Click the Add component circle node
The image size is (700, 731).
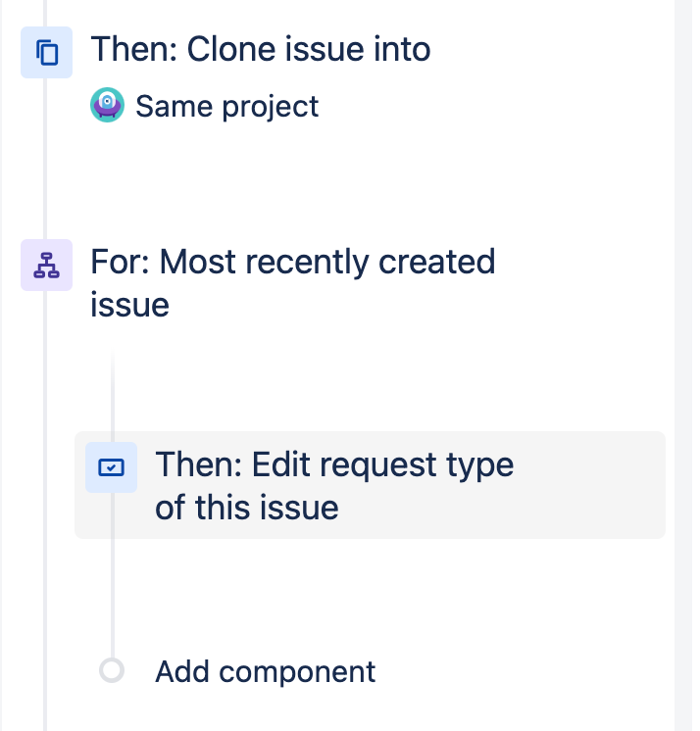pos(112,671)
